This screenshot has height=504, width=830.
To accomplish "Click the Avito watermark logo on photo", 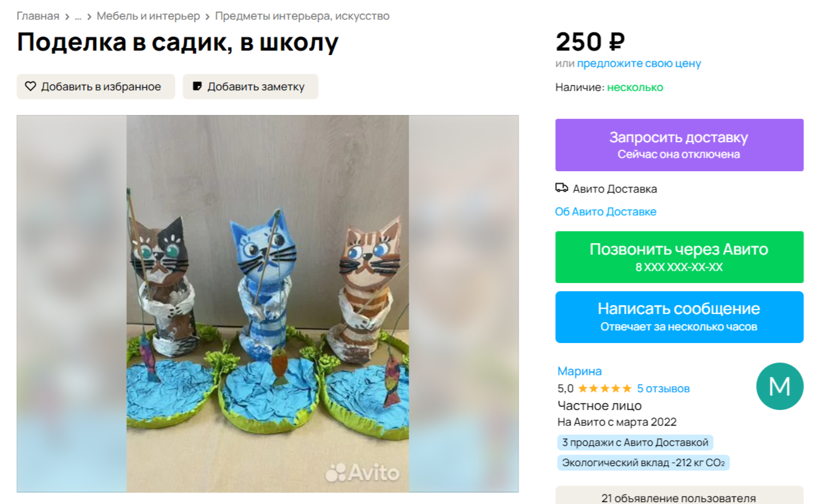I will tap(363, 472).
